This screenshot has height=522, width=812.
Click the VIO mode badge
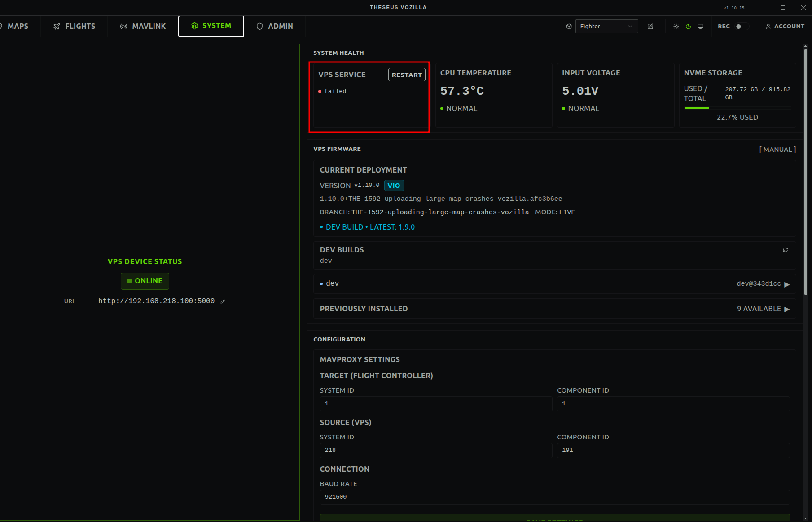coord(394,186)
